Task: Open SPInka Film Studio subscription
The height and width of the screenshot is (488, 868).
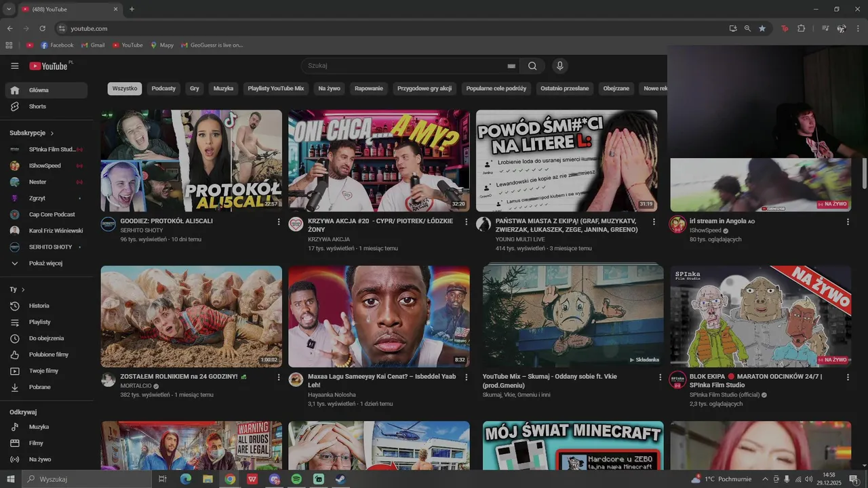Action: pos(46,149)
